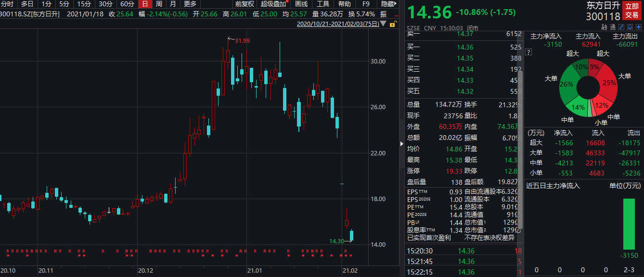644x277 pixels.
Task: Switch to the 日 daily K-line period
Action: [144, 4]
